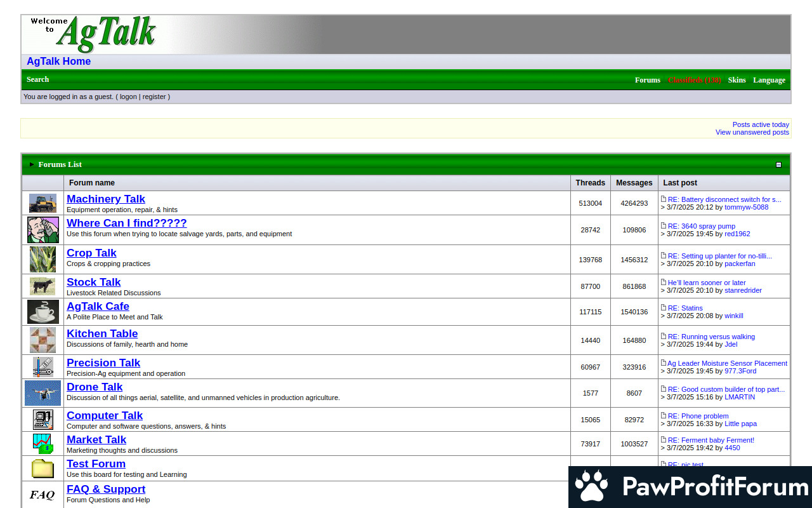812x508 pixels.
Task: Click the AgTalk Cafe coffee cup icon
Action: [43, 312]
